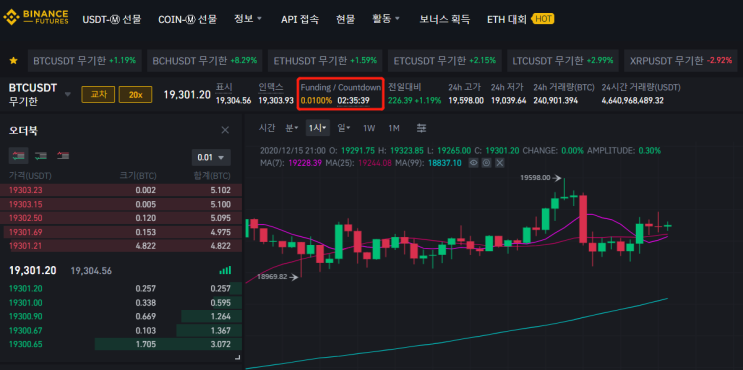Click bid price 19300.65 row
The height and width of the screenshot is (370, 743).
(x=121, y=344)
